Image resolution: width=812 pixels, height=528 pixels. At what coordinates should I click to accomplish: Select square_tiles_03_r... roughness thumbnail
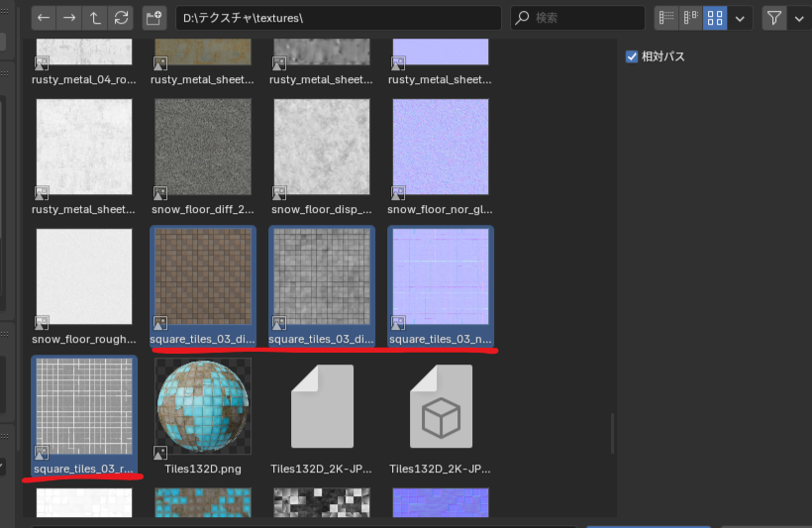(x=84, y=406)
